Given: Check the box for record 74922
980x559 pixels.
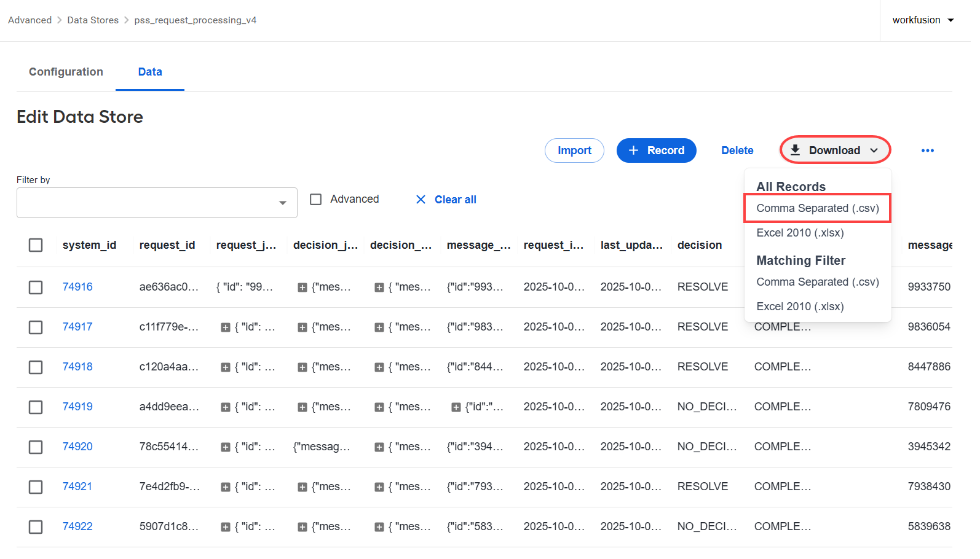Looking at the screenshot, I should [36, 527].
